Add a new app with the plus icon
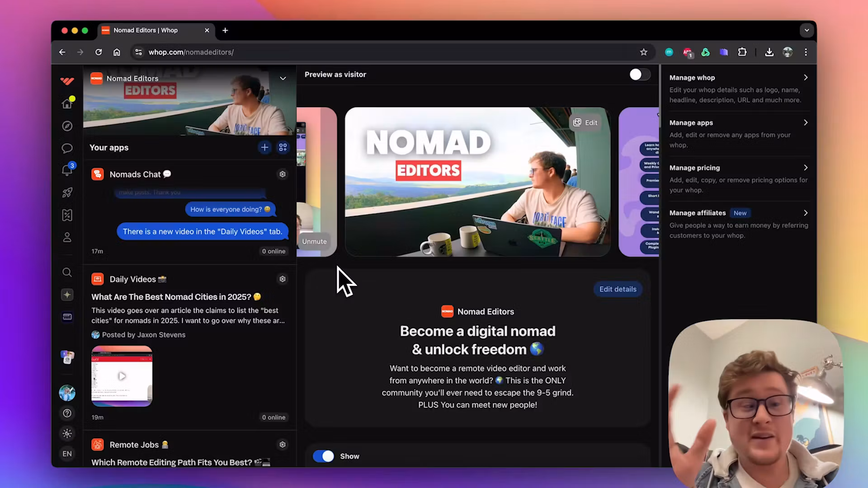This screenshot has height=488, width=868. coord(264,147)
